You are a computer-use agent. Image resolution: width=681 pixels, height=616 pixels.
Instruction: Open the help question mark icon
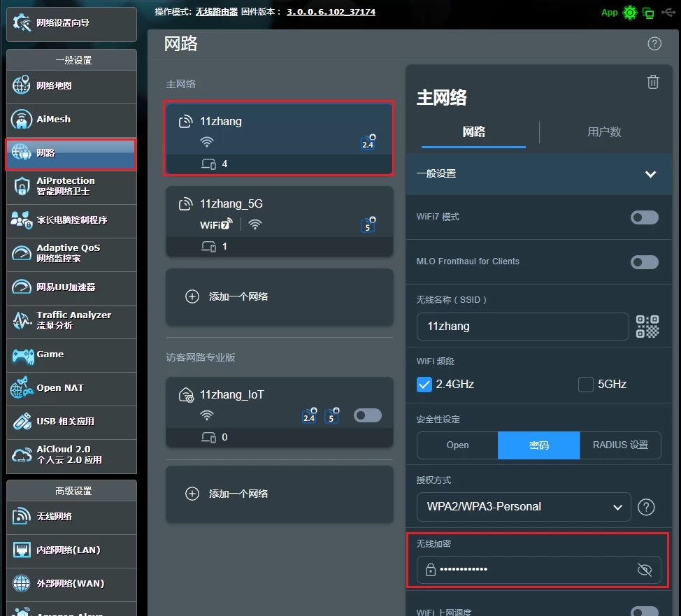(x=654, y=43)
